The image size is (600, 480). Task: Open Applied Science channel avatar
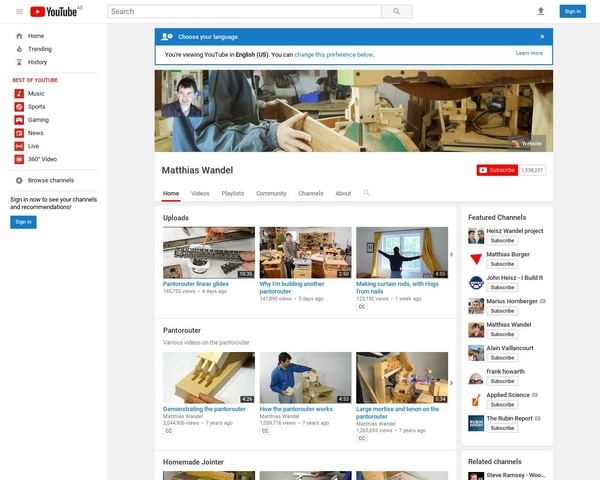click(476, 400)
